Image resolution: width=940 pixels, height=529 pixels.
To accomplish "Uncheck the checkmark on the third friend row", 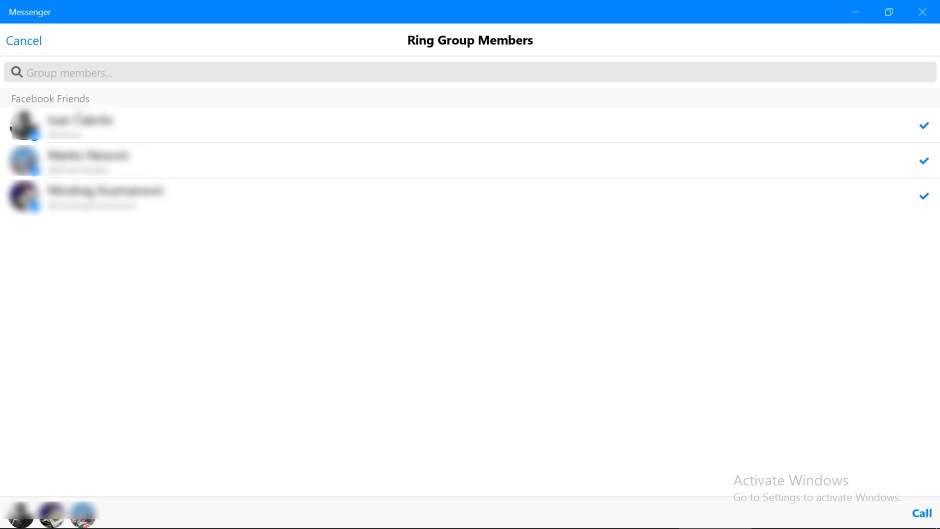I will [x=923, y=196].
